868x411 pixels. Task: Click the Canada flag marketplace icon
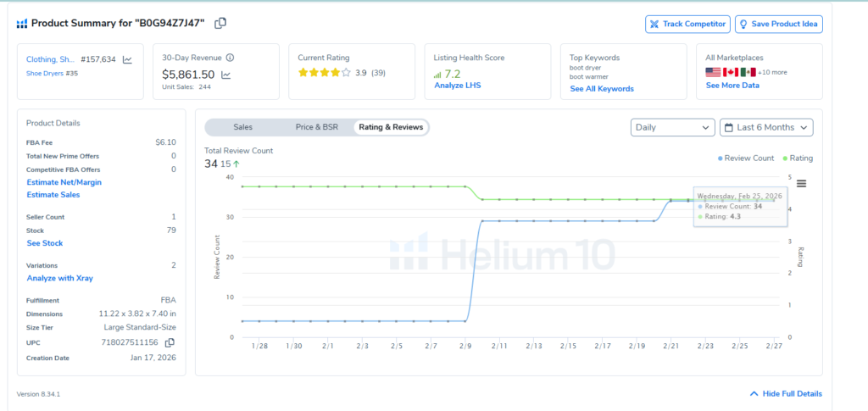pyautogui.click(x=730, y=72)
